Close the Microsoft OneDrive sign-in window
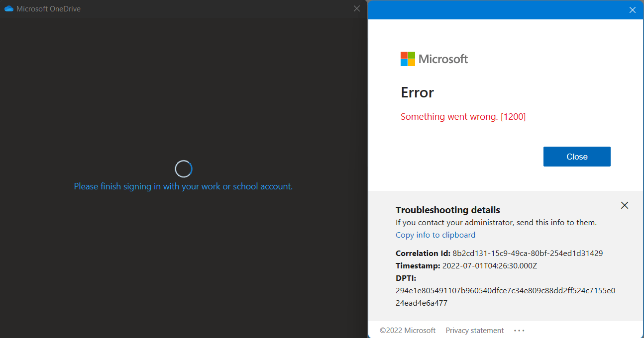Viewport: 644px width, 338px height. (x=356, y=8)
